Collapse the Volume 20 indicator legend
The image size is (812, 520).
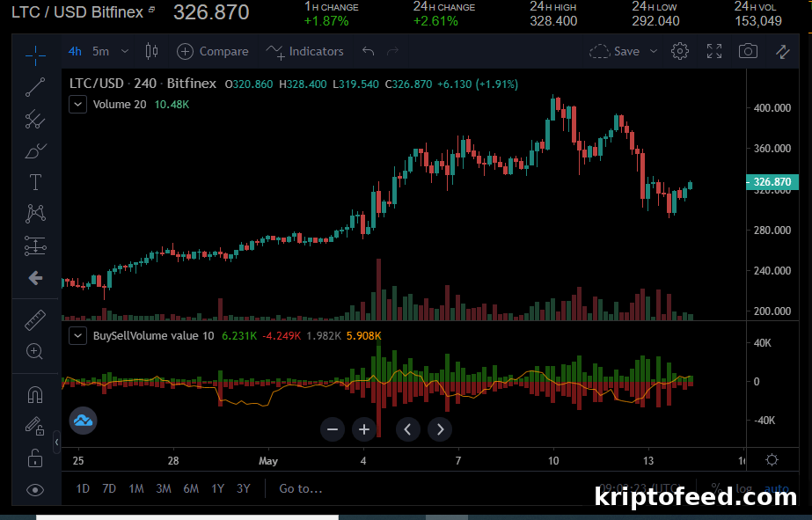(x=77, y=104)
